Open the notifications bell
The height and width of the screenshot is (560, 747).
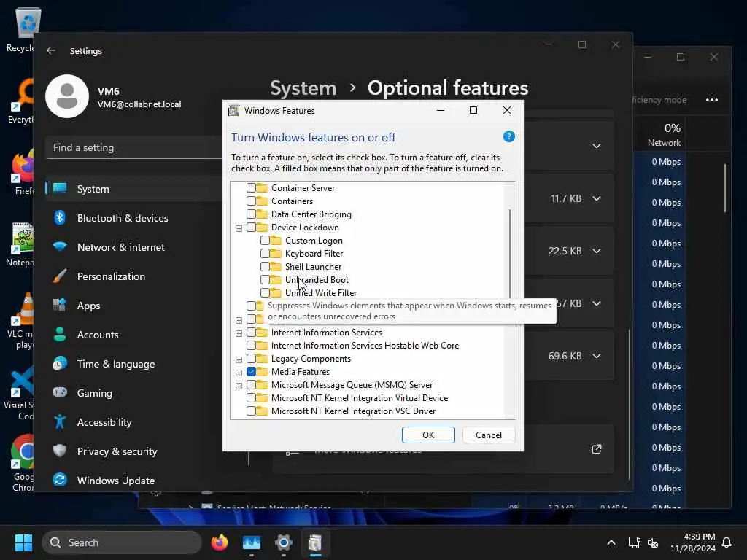pos(727,542)
